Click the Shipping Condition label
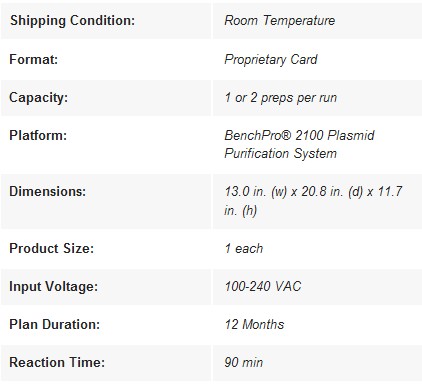The width and height of the screenshot is (422, 384). tap(72, 21)
